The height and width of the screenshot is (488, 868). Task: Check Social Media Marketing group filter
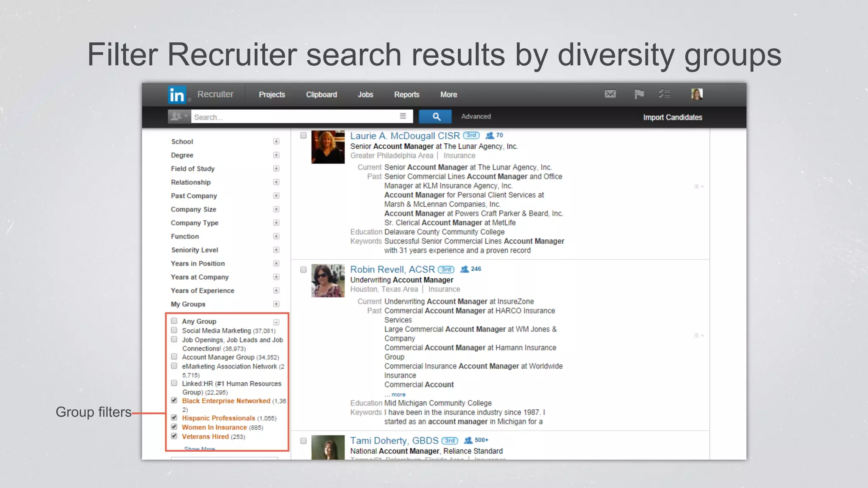[x=174, y=330]
